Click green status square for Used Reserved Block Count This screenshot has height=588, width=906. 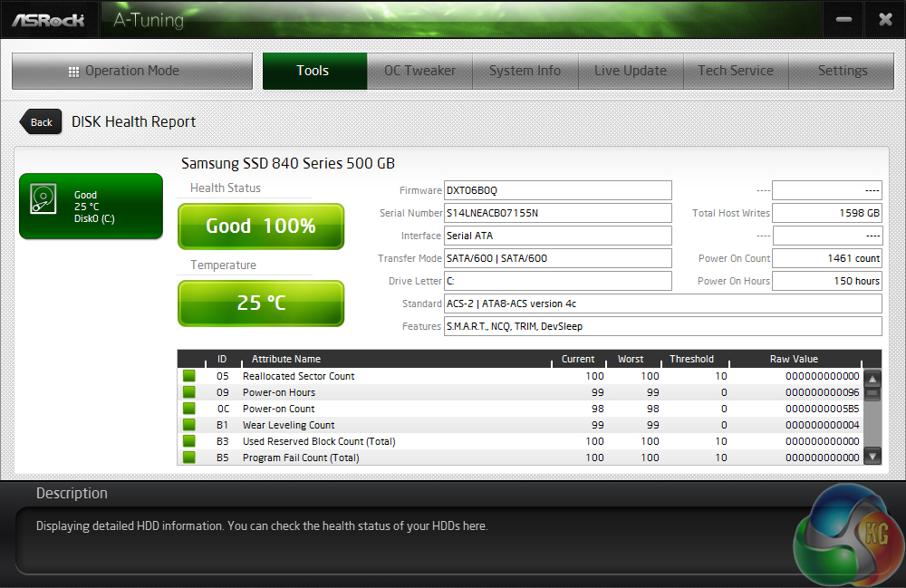pos(189,441)
